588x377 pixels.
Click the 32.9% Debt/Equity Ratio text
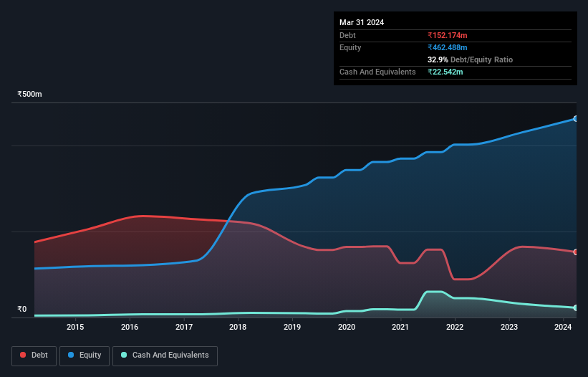click(x=470, y=59)
